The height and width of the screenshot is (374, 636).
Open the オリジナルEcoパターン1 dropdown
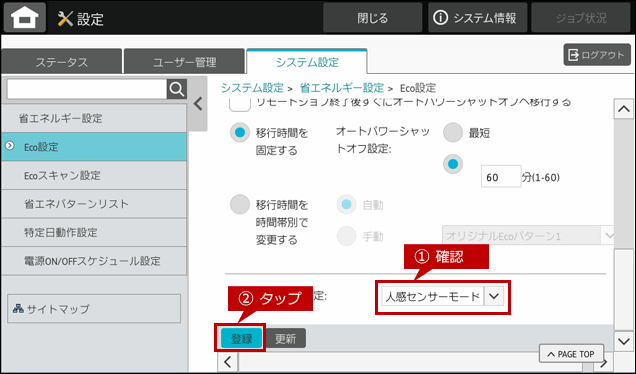pyautogui.click(x=528, y=235)
